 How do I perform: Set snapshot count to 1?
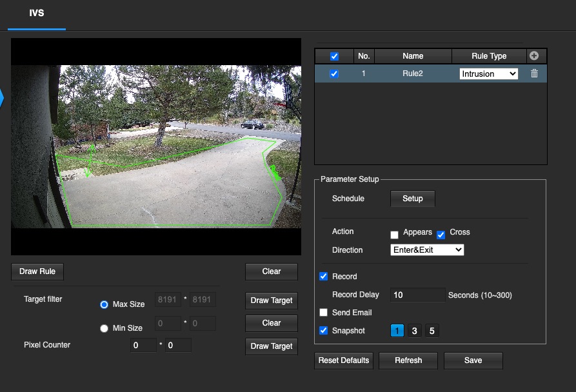397,331
